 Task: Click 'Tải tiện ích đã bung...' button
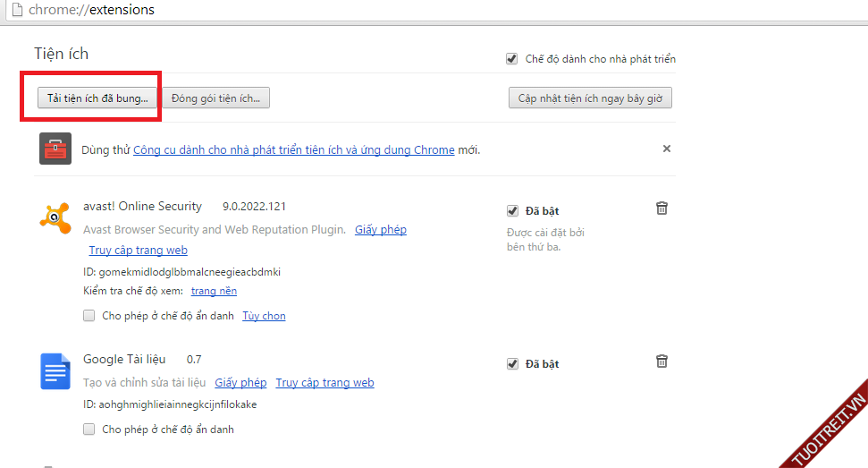point(97,98)
